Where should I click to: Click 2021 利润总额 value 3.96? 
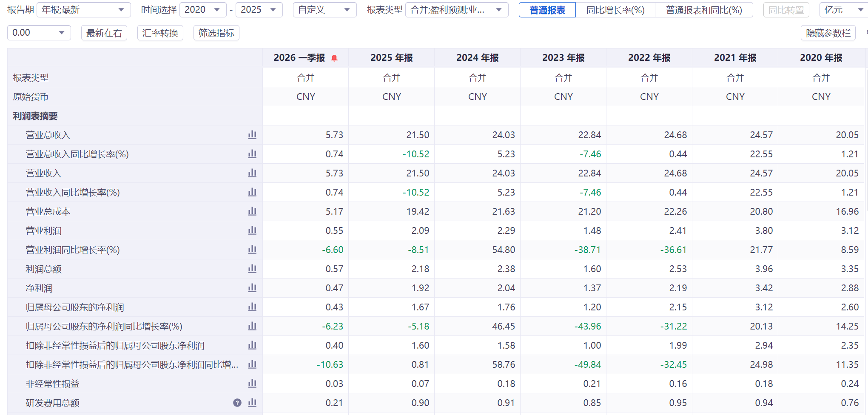pos(764,269)
